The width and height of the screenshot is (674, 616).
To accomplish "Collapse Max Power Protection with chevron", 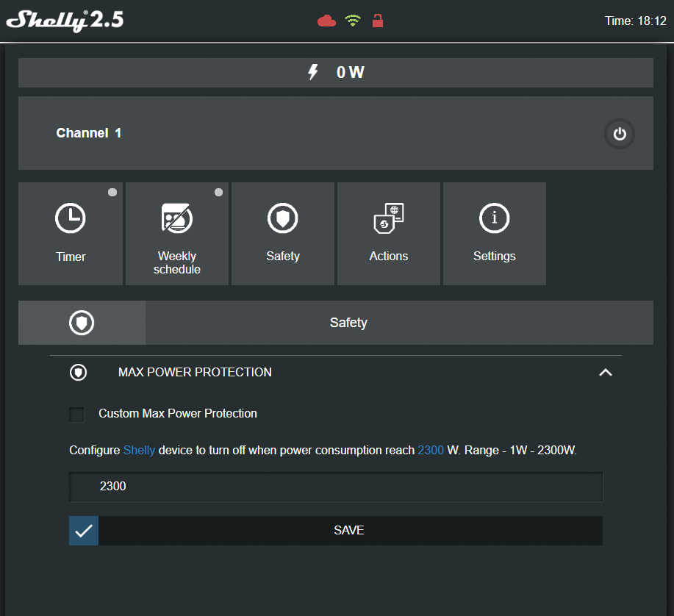I will click(x=605, y=373).
